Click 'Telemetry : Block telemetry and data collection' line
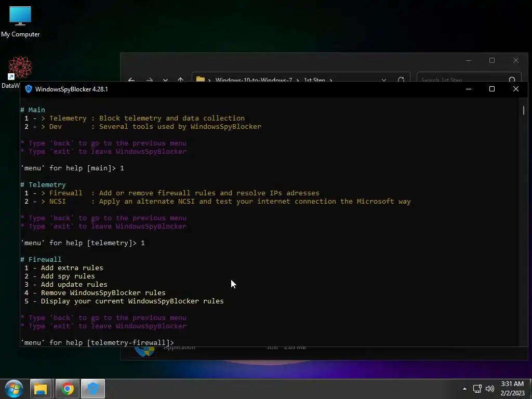 [135, 118]
